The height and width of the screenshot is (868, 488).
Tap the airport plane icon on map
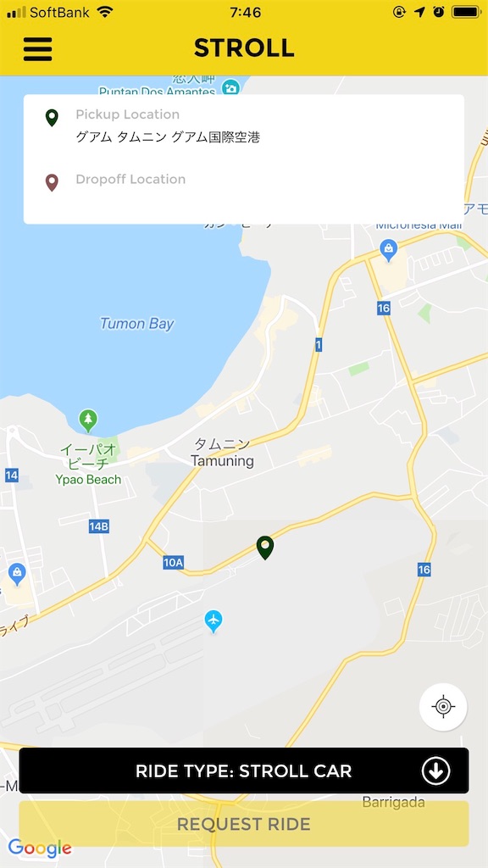[x=213, y=620]
